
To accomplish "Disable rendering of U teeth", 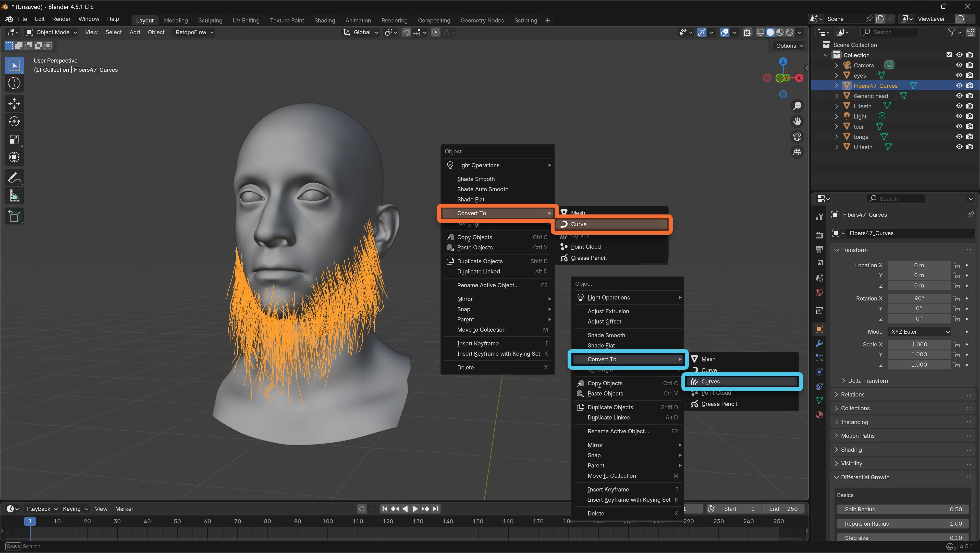I will (970, 147).
